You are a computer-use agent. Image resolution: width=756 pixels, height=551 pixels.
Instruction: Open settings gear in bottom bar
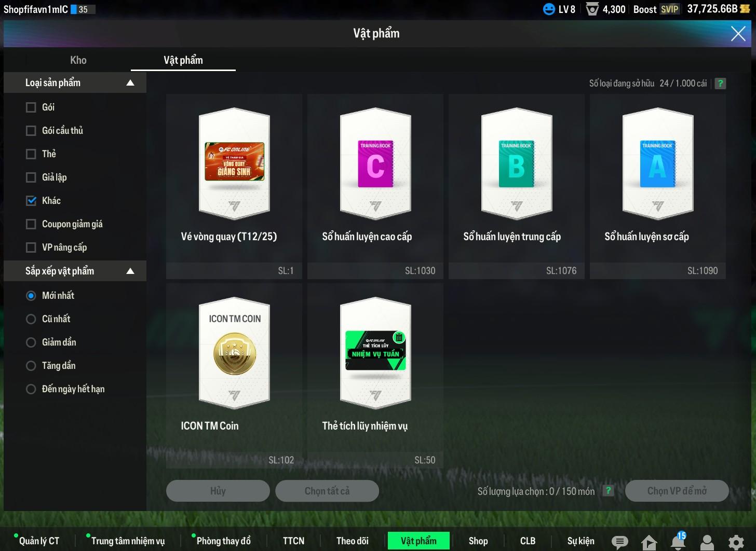point(736,542)
